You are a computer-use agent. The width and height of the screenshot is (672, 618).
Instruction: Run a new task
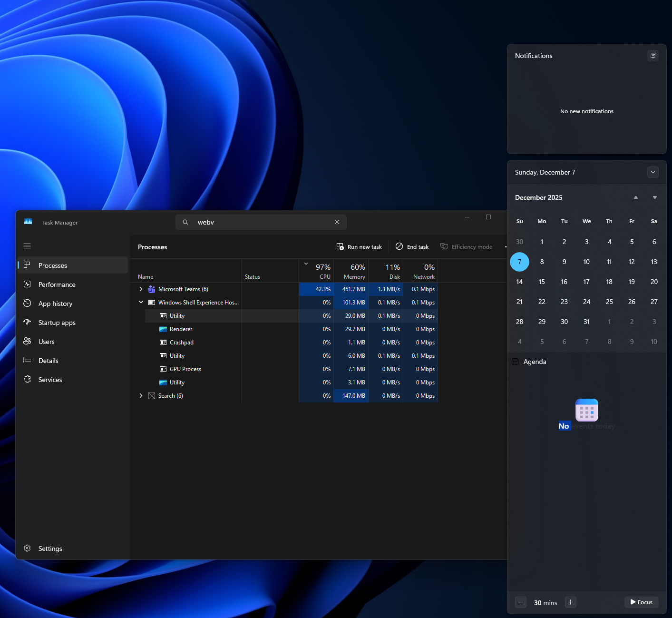click(x=359, y=246)
